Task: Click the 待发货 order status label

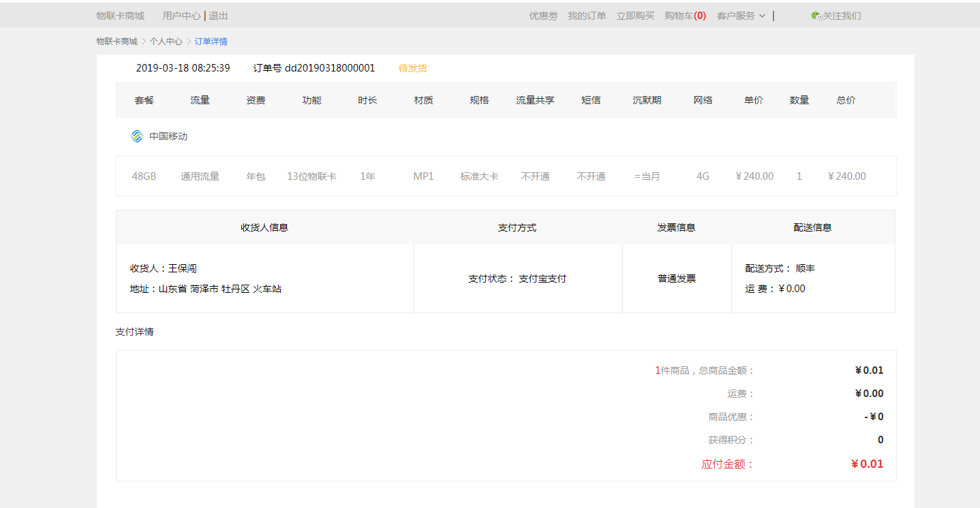Action: (x=412, y=68)
